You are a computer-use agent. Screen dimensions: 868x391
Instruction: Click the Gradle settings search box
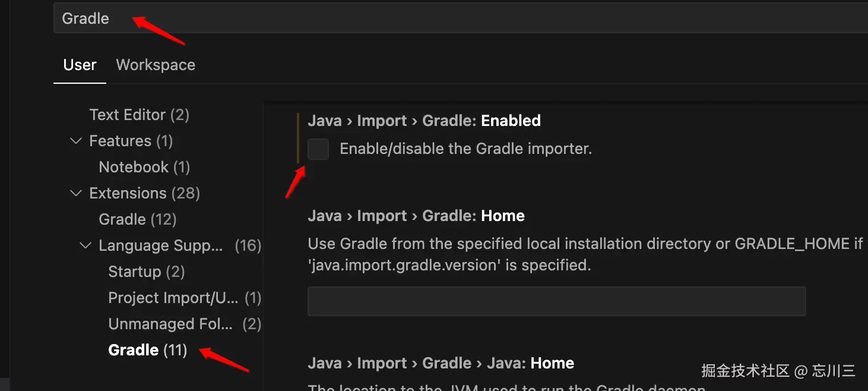[x=416, y=19]
